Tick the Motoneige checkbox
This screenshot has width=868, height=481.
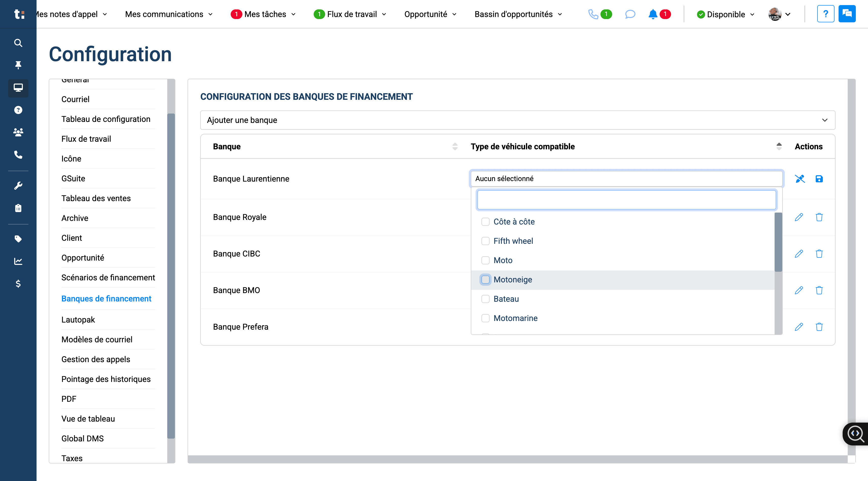pyautogui.click(x=485, y=280)
